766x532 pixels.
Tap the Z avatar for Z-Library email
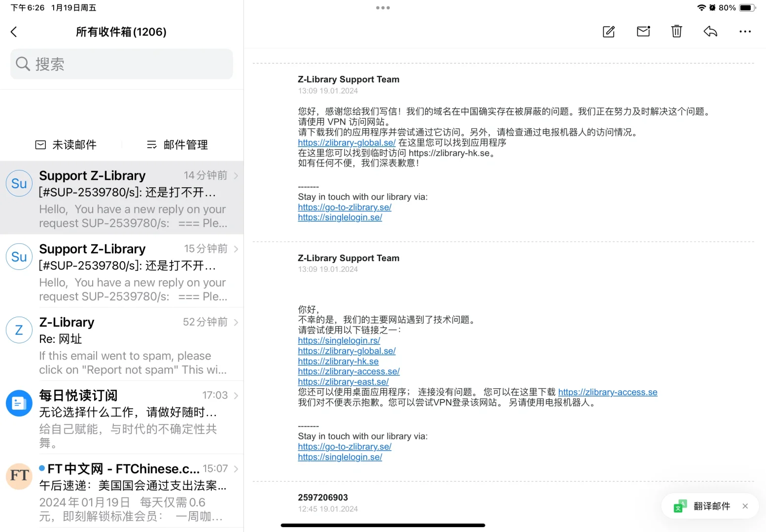click(19, 330)
